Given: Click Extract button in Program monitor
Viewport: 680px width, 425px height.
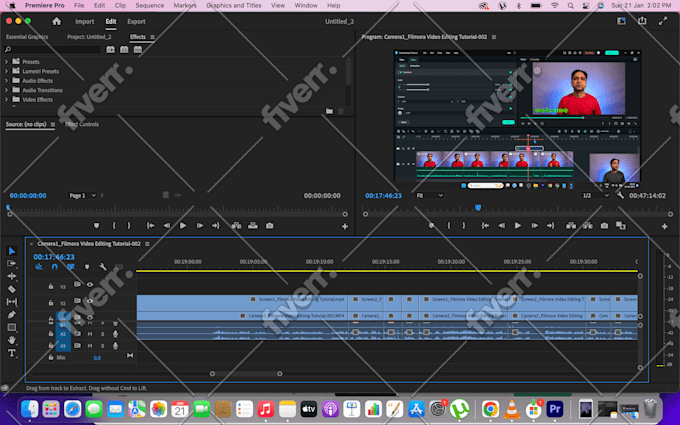Looking at the screenshot, I should 588,226.
